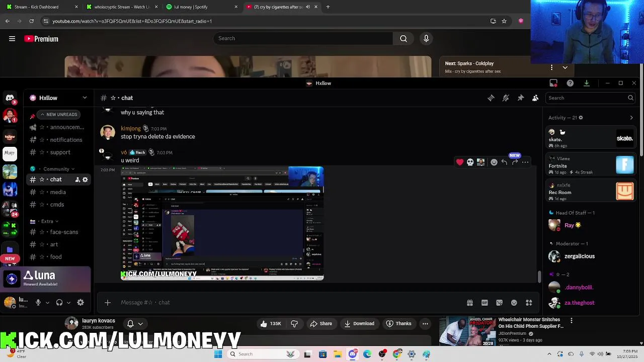Open the GIF picker in message bar
This screenshot has width=644, height=362.
pos(485,303)
